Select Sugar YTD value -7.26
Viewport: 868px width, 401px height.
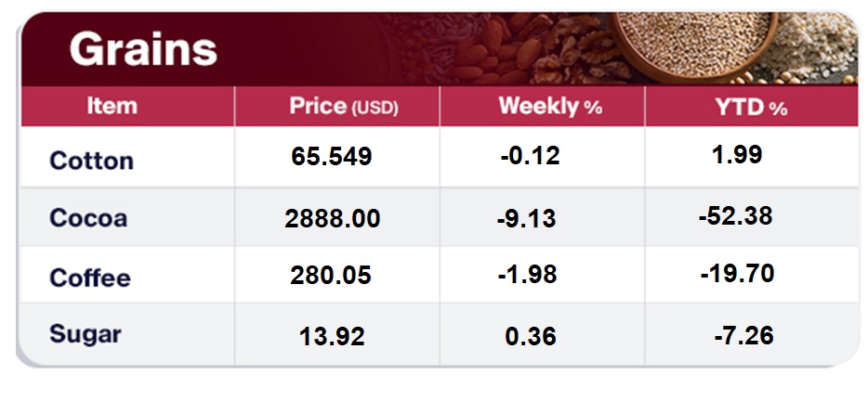point(743,334)
